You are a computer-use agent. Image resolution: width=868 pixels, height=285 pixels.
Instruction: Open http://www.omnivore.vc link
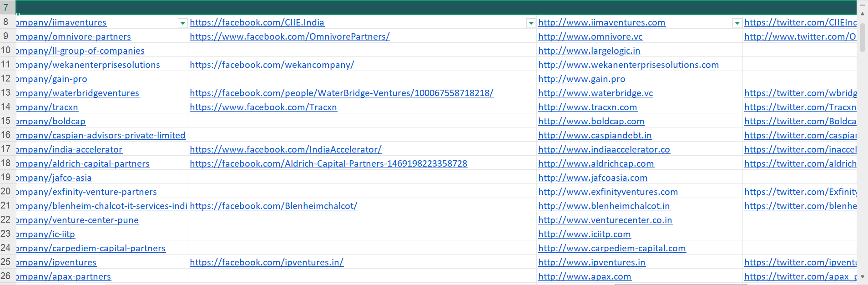click(590, 37)
